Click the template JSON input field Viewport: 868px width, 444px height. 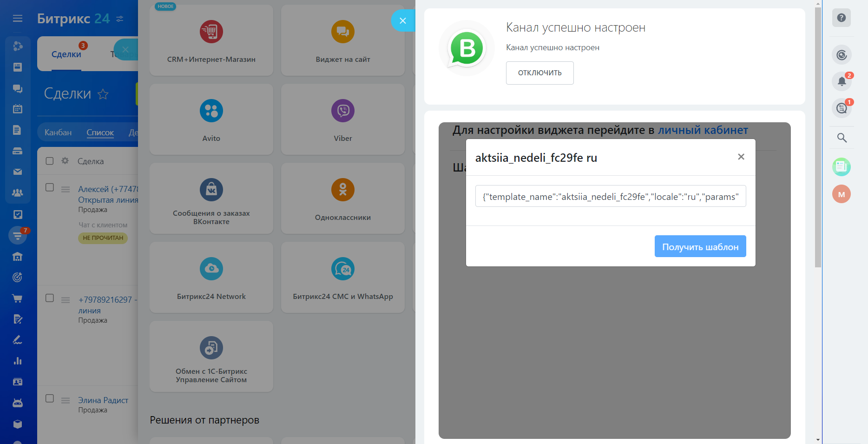[610, 196]
